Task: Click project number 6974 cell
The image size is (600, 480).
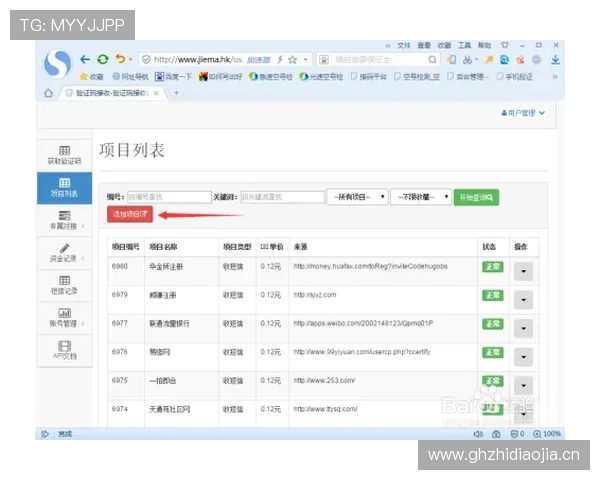Action: (120, 409)
